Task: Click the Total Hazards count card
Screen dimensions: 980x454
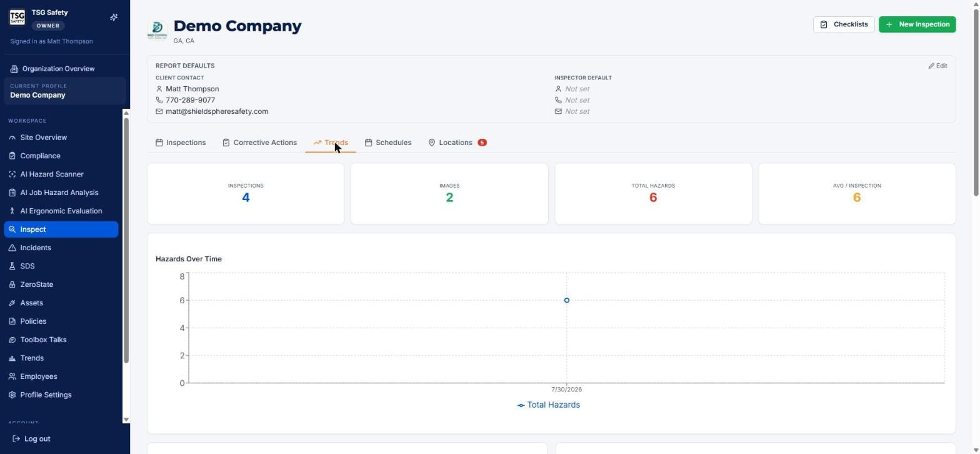Action: [x=653, y=194]
